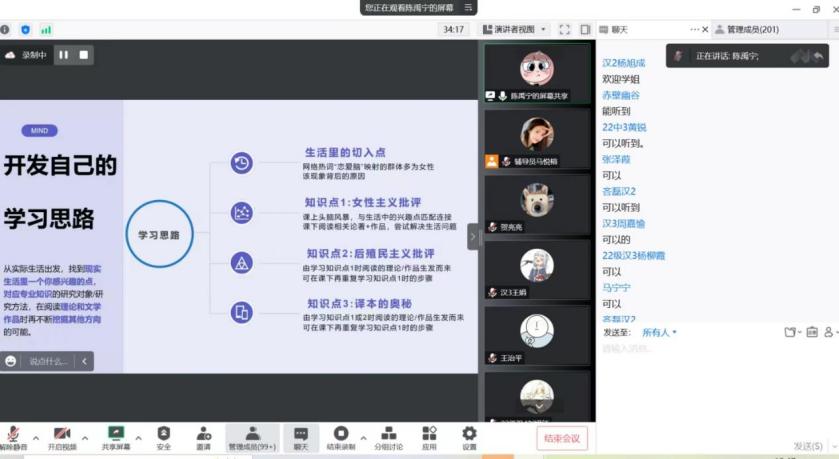
Task: Close the 聊天 chat panel
Action: [705, 30]
